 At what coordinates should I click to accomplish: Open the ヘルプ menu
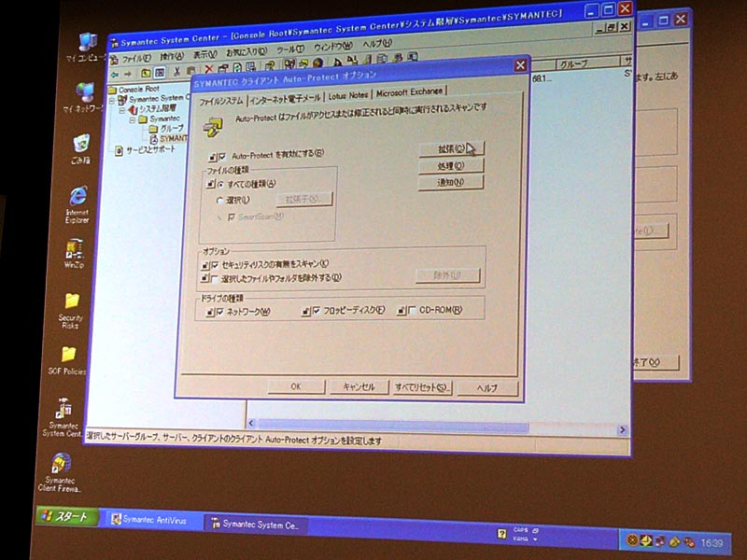click(377, 44)
